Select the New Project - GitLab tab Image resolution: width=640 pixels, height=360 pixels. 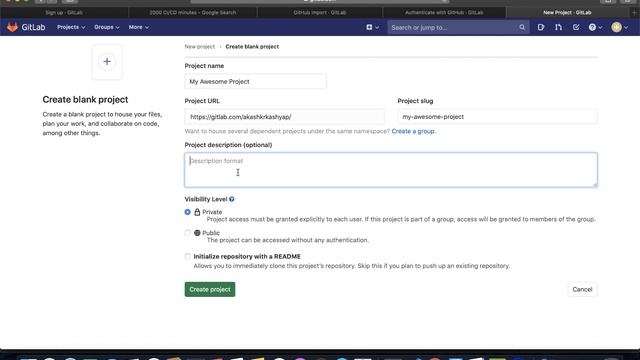coord(567,13)
